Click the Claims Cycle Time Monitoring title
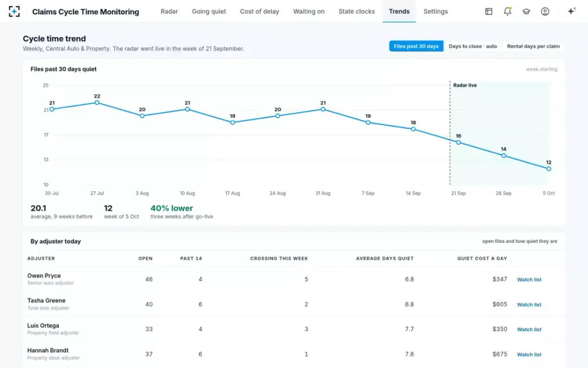This screenshot has width=588, height=368. 86,12
